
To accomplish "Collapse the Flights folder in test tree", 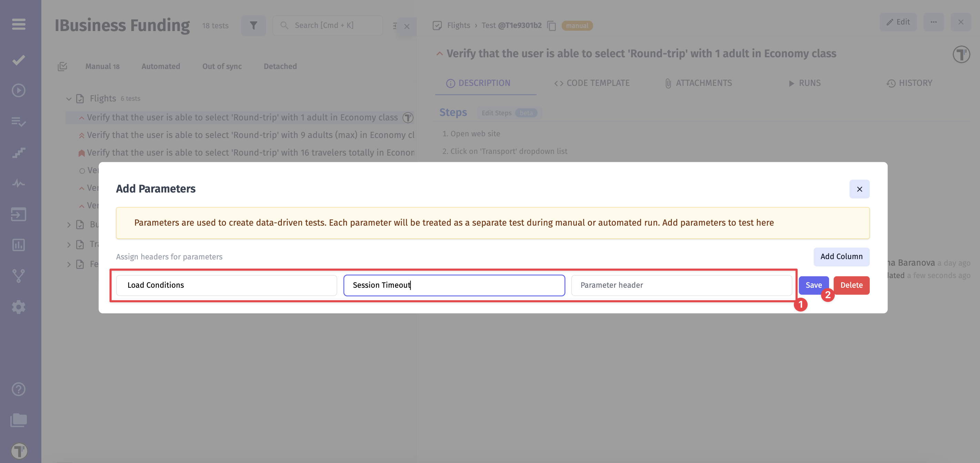I will [69, 98].
